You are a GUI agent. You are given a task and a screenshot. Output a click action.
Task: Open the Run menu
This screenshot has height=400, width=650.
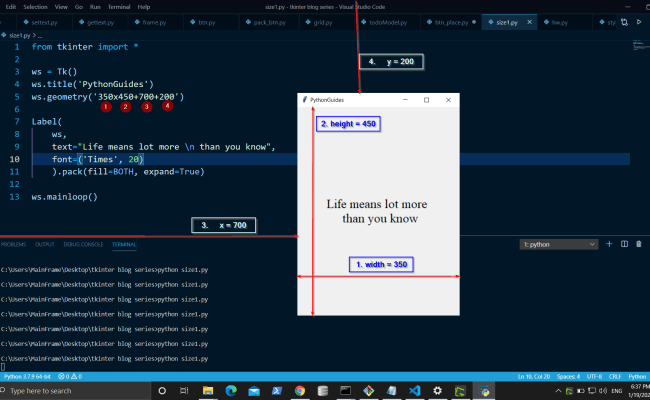click(x=95, y=7)
